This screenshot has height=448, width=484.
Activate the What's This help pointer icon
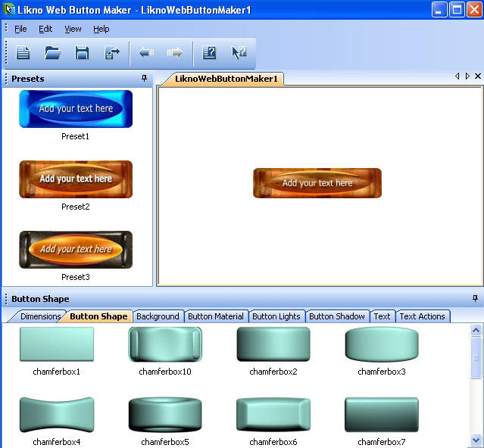click(x=239, y=53)
